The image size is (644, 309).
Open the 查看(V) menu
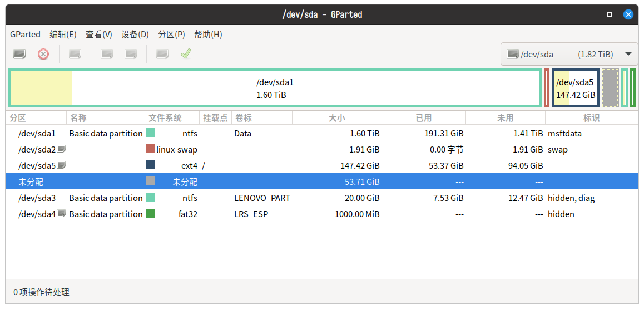pos(99,34)
